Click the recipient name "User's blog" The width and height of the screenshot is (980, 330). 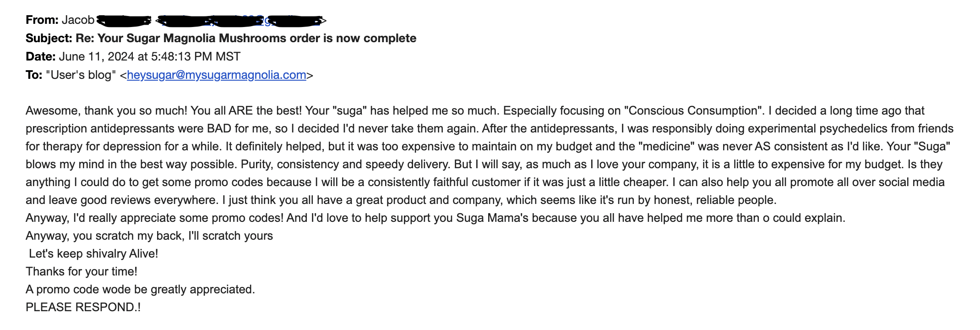[x=81, y=75]
